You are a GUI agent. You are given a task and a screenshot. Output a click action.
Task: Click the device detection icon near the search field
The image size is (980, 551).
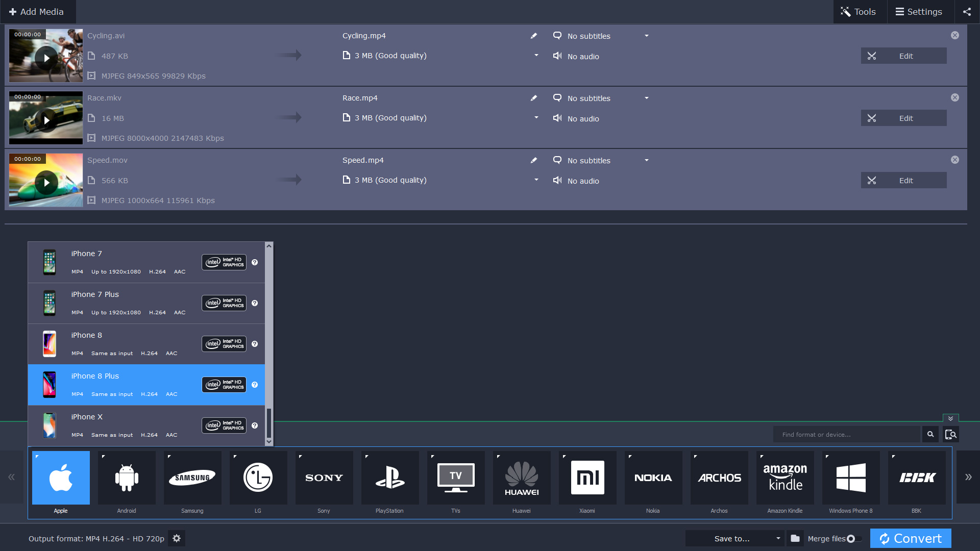point(951,434)
